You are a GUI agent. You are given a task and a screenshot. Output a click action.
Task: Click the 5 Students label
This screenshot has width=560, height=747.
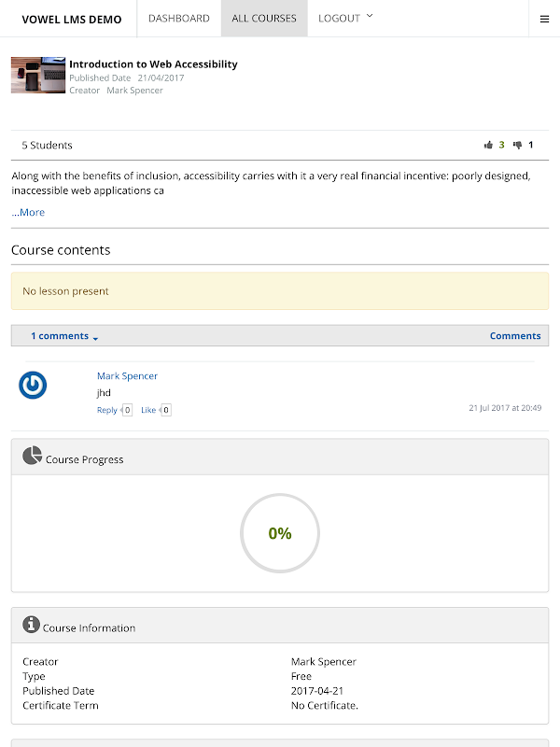[x=47, y=145]
